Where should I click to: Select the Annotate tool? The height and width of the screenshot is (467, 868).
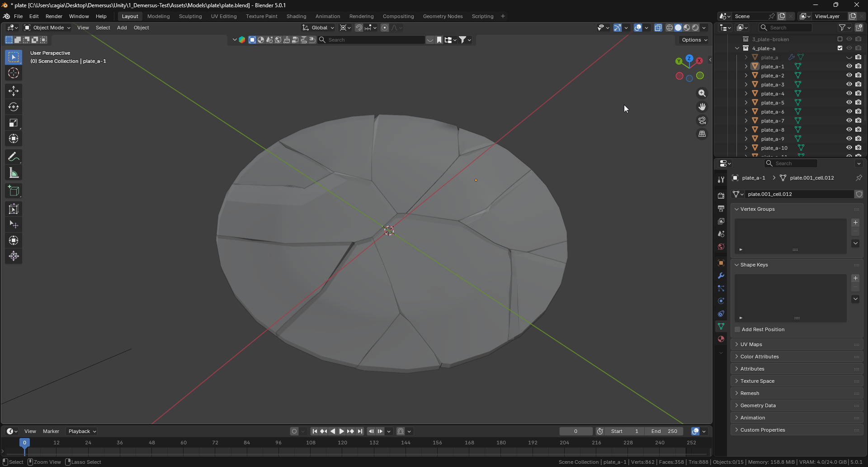pos(14,157)
